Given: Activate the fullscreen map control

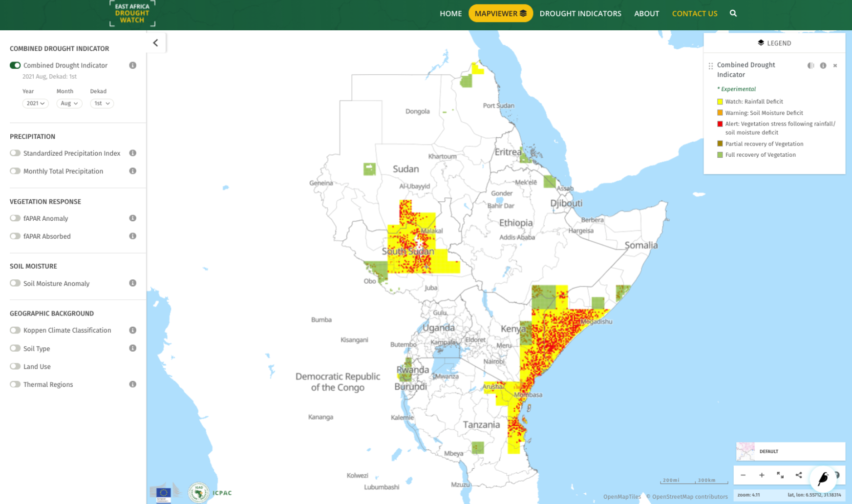Looking at the screenshot, I should (780, 475).
